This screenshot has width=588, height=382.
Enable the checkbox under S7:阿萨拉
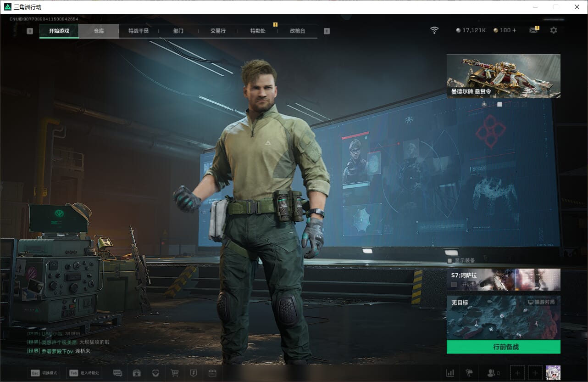pos(454,285)
